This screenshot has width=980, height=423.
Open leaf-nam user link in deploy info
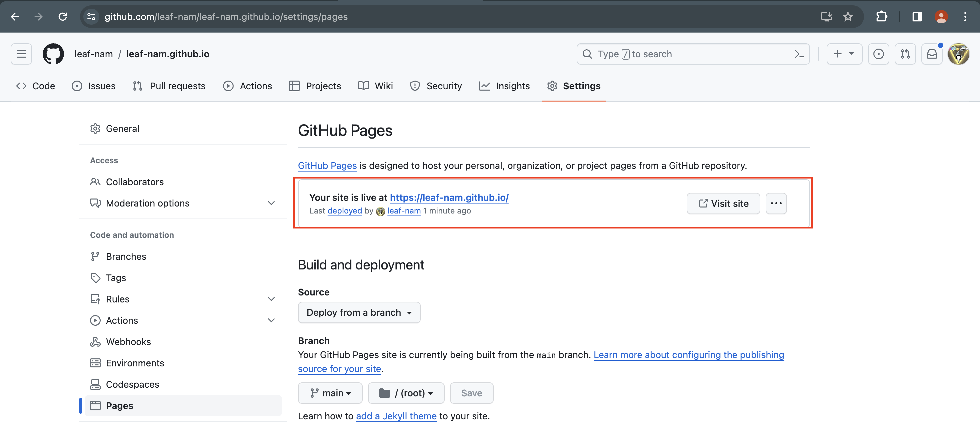[404, 211]
